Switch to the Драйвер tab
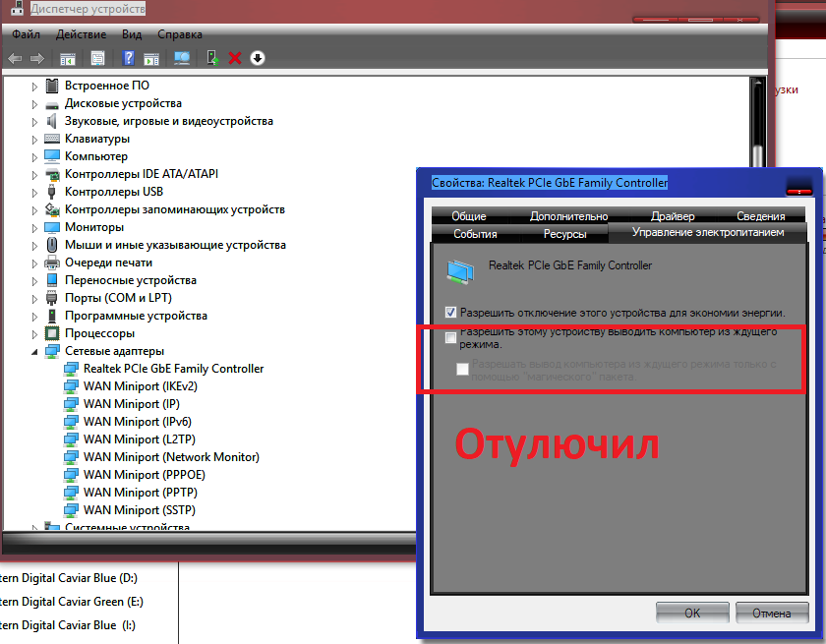826x644 pixels. (x=673, y=216)
